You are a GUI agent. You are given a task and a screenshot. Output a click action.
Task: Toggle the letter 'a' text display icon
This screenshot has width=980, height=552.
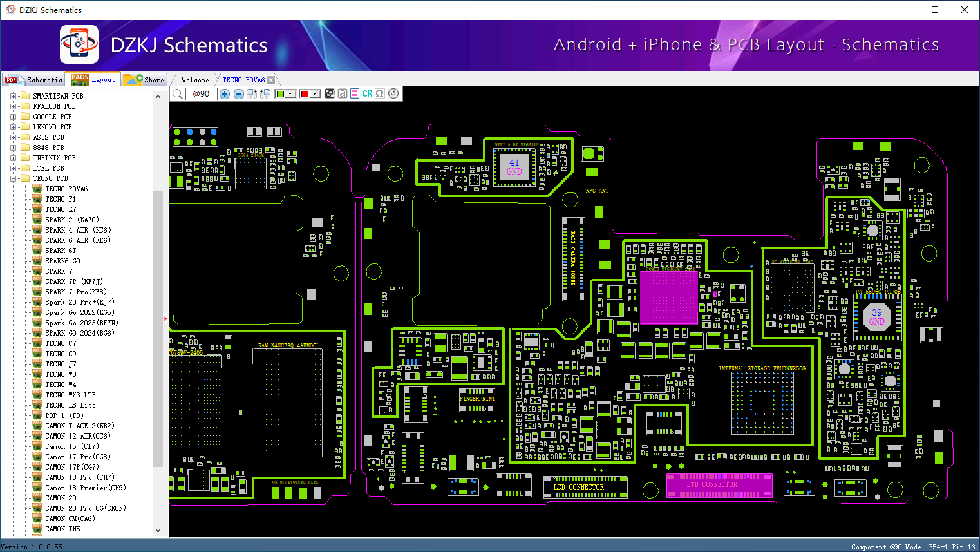click(x=342, y=93)
